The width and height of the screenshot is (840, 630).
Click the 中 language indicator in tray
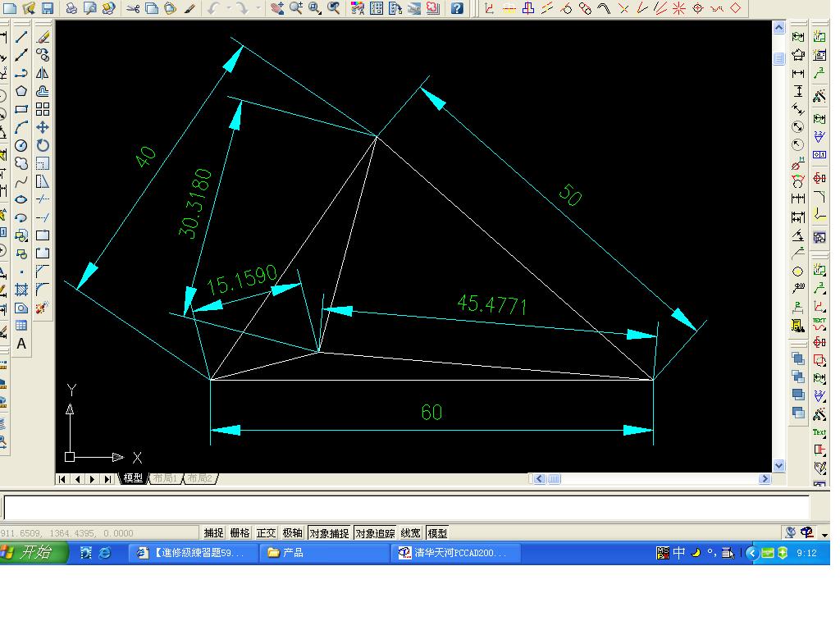(x=678, y=552)
